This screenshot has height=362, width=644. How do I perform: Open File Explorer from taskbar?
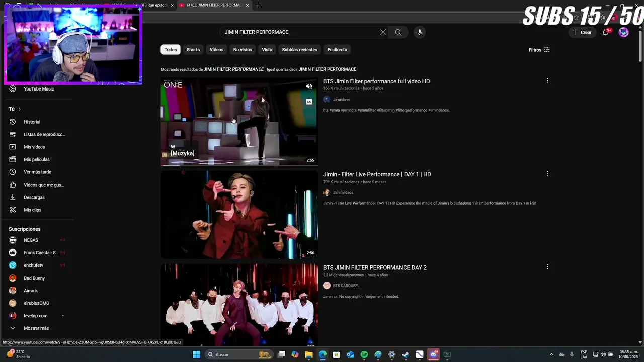(x=309, y=354)
